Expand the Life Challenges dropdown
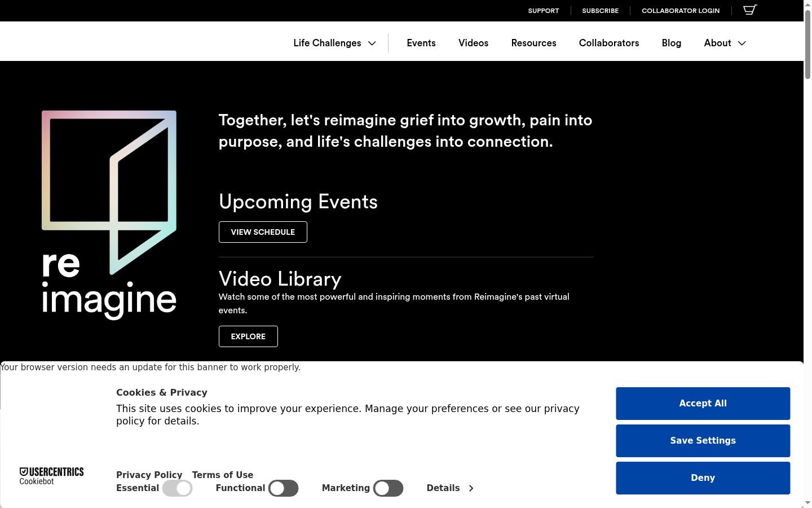The width and height of the screenshot is (812, 508). click(x=334, y=43)
